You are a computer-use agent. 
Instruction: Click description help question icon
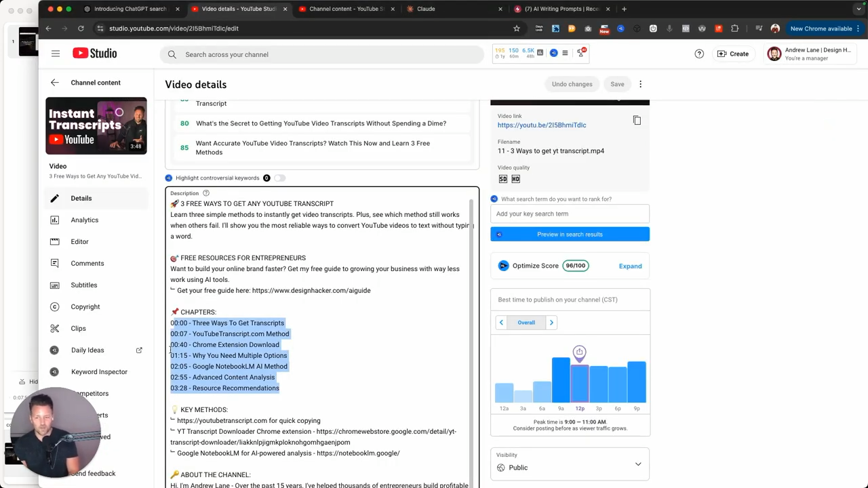coord(206,193)
